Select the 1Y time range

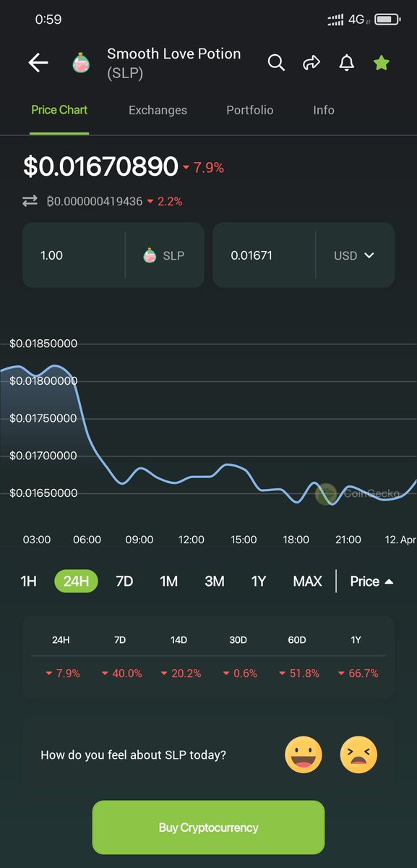(x=259, y=581)
